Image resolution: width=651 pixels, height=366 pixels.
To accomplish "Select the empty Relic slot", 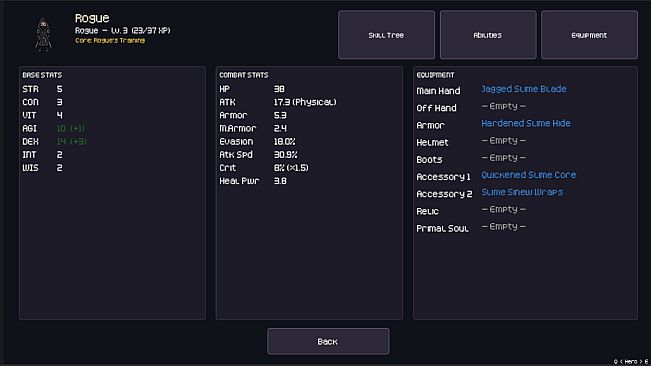I will point(504,210).
